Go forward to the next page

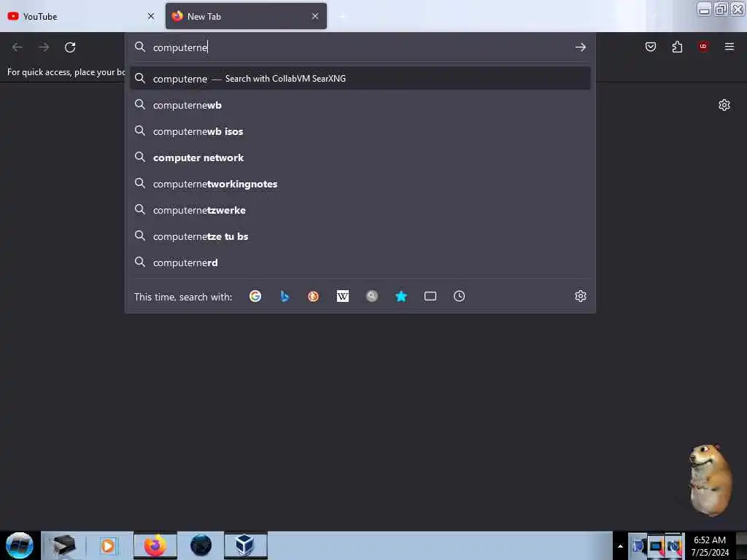(x=44, y=47)
